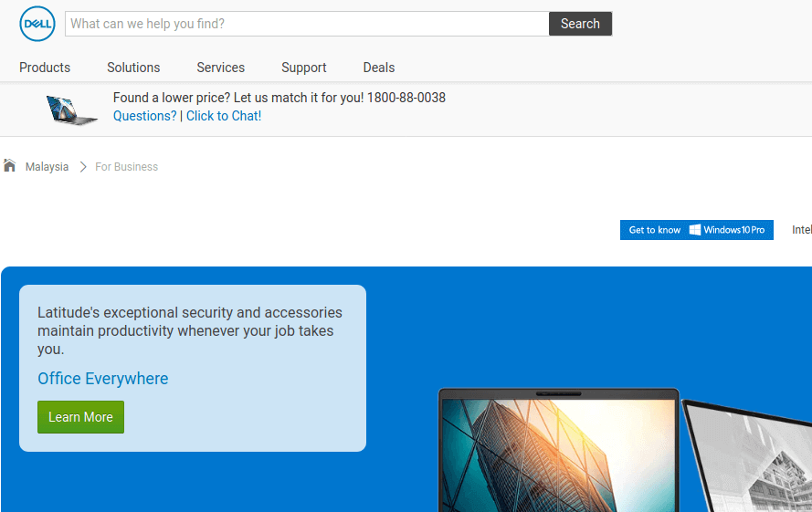Click the Dell logo
812x512 pixels.
pyautogui.click(x=37, y=24)
